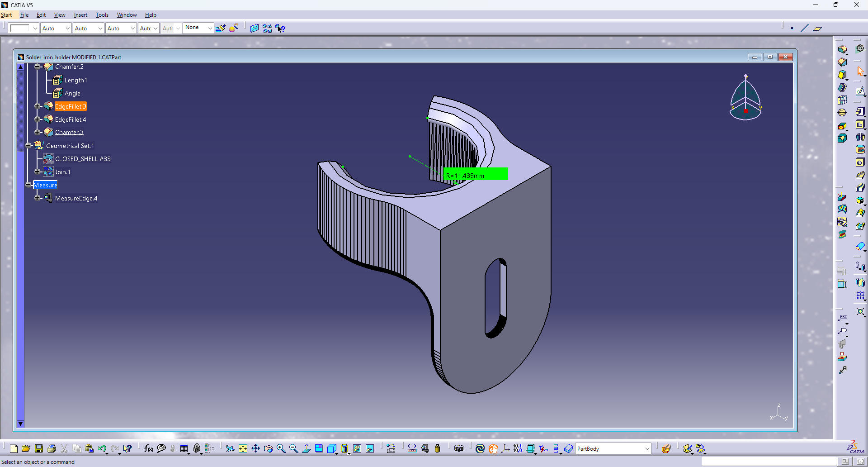The height and width of the screenshot is (467, 868).
Task: Open the Start menu
Action: tap(6, 15)
